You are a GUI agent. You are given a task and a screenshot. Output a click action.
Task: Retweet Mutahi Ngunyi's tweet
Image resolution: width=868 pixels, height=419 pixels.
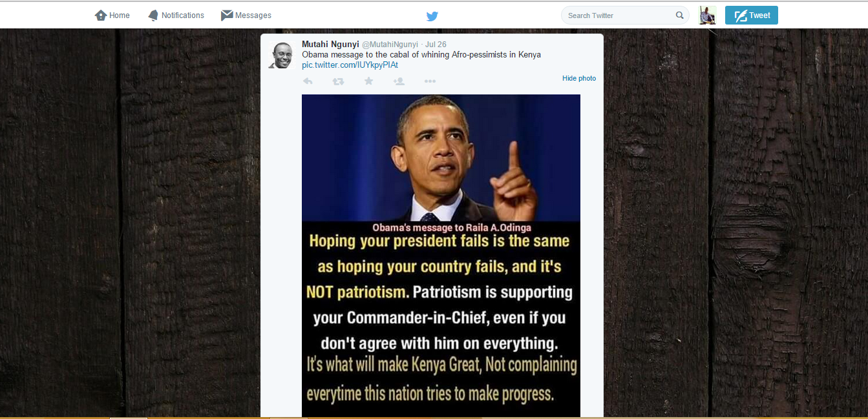tap(338, 81)
